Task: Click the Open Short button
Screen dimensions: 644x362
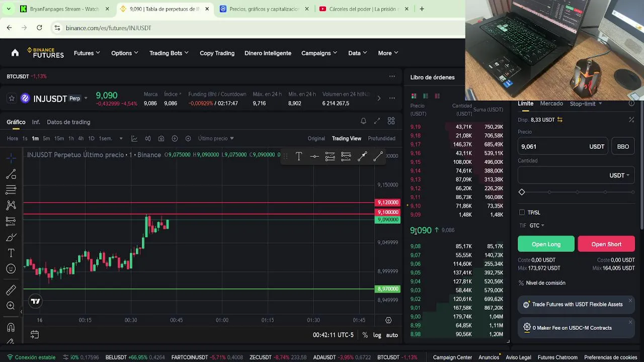Action: pos(606,244)
